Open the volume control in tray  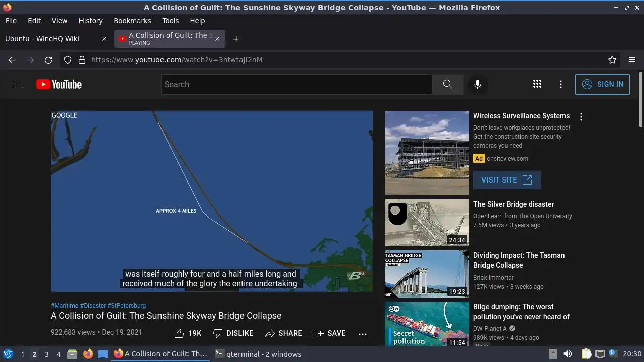(568, 354)
